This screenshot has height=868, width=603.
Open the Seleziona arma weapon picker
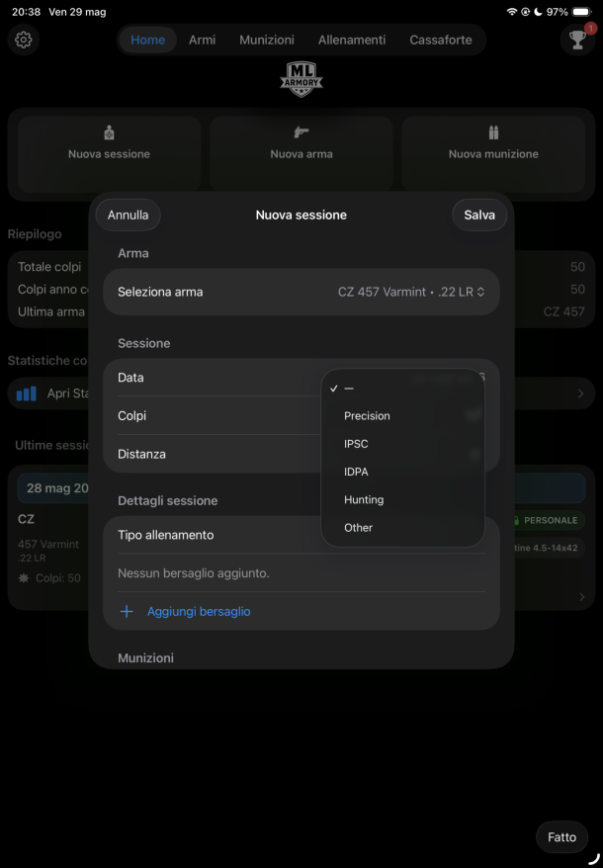pyautogui.click(x=301, y=292)
